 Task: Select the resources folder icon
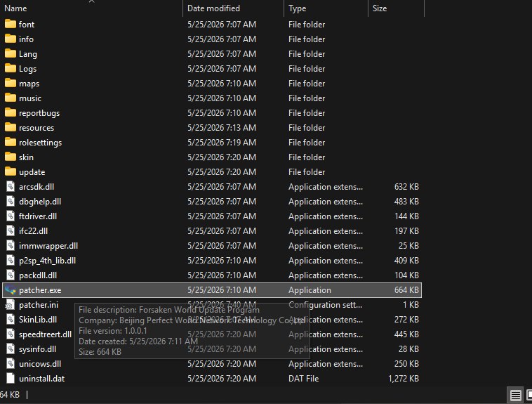point(11,127)
